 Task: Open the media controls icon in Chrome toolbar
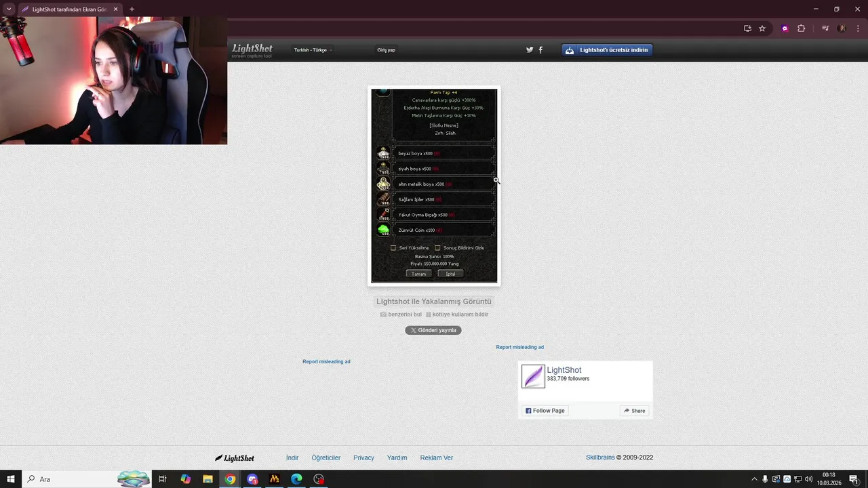coord(825,28)
